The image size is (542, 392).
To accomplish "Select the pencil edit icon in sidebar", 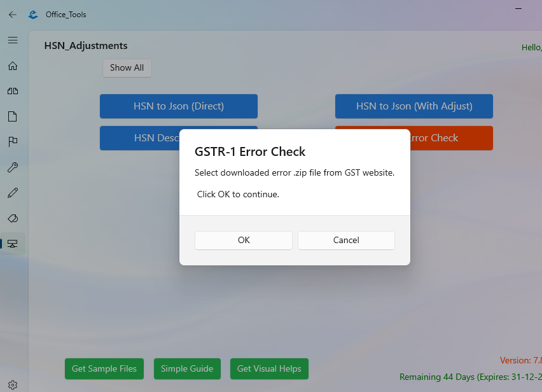I will tap(12, 192).
